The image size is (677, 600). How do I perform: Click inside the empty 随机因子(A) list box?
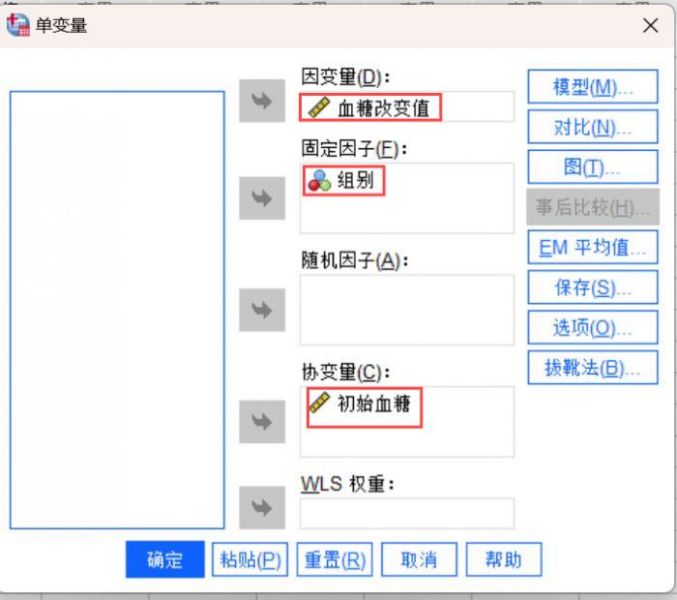point(407,310)
